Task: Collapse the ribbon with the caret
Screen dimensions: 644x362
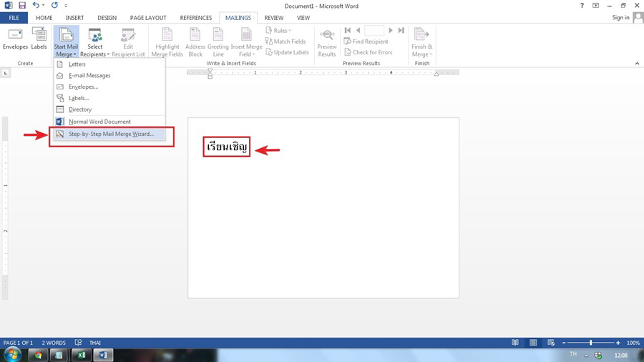Action: 637,63
